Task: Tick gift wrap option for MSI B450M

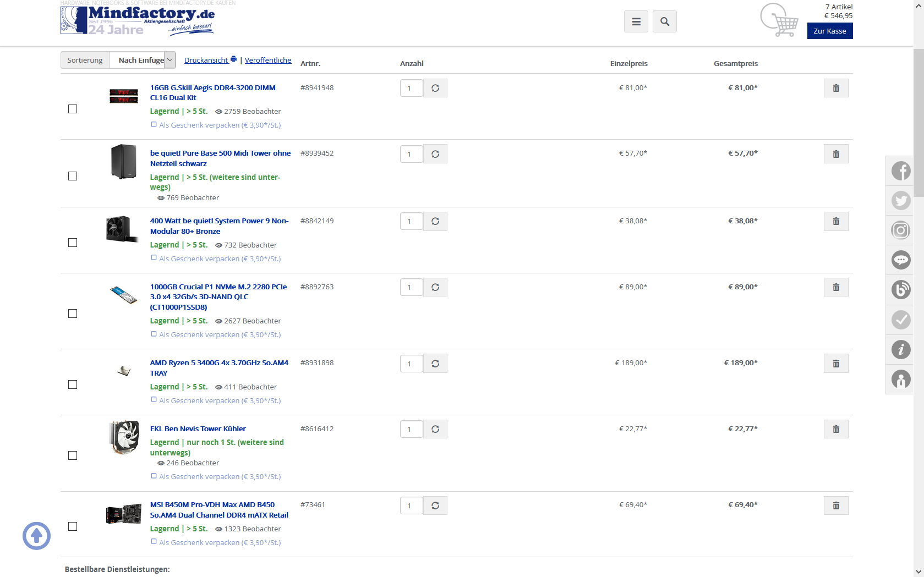Action: (154, 542)
